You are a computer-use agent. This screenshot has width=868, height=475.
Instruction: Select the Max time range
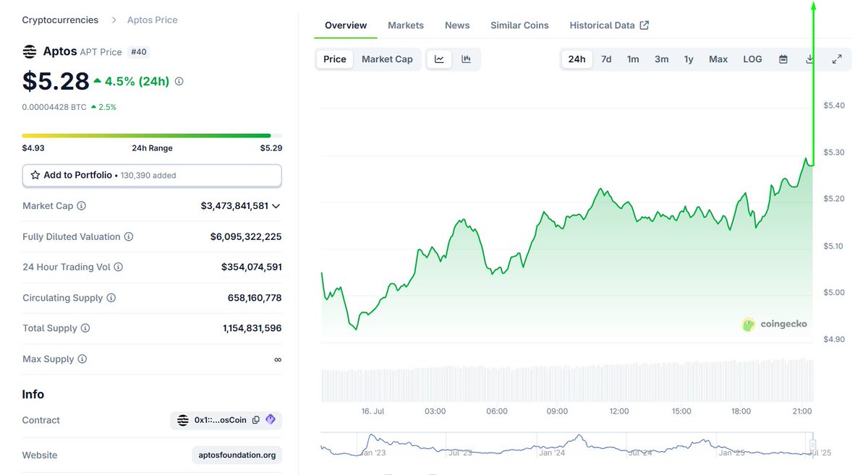click(718, 59)
